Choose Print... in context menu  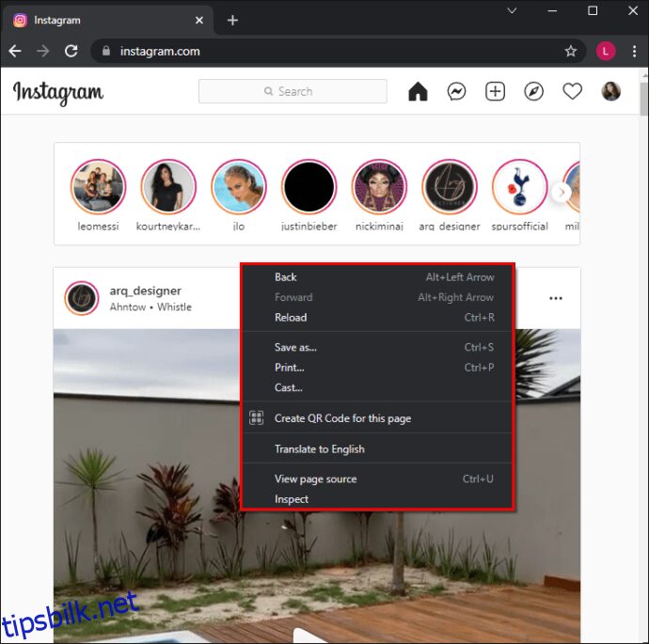377,368
